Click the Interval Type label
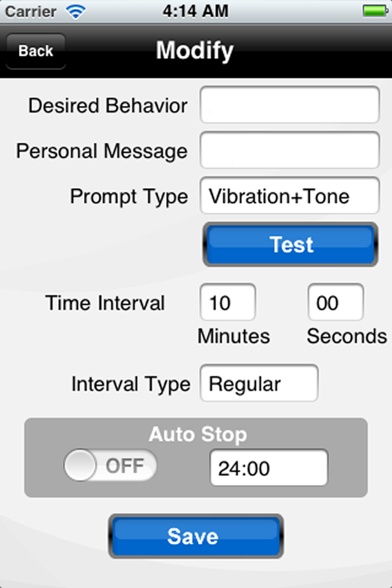 130,385
